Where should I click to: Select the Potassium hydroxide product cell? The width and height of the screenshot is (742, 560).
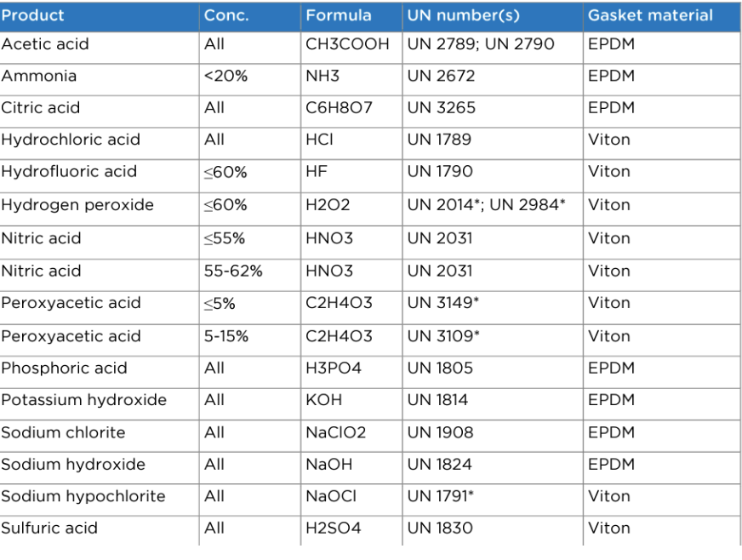[100, 403]
